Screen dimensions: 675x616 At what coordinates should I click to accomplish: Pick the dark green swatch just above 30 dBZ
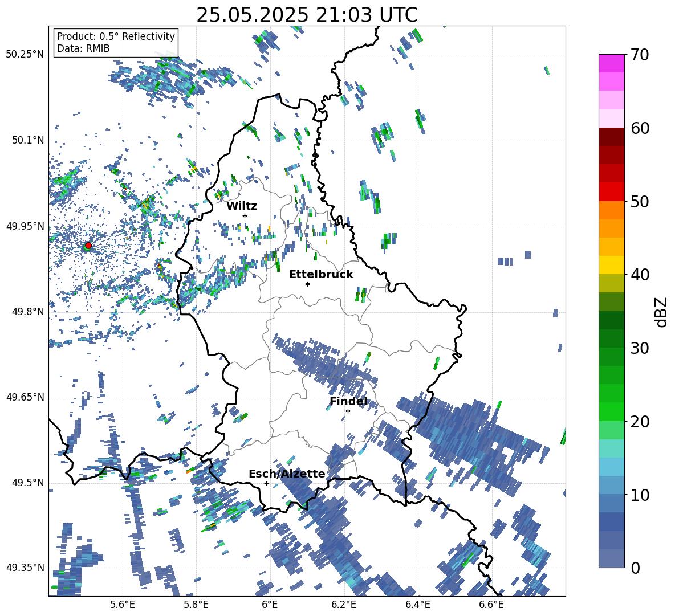click(x=611, y=338)
